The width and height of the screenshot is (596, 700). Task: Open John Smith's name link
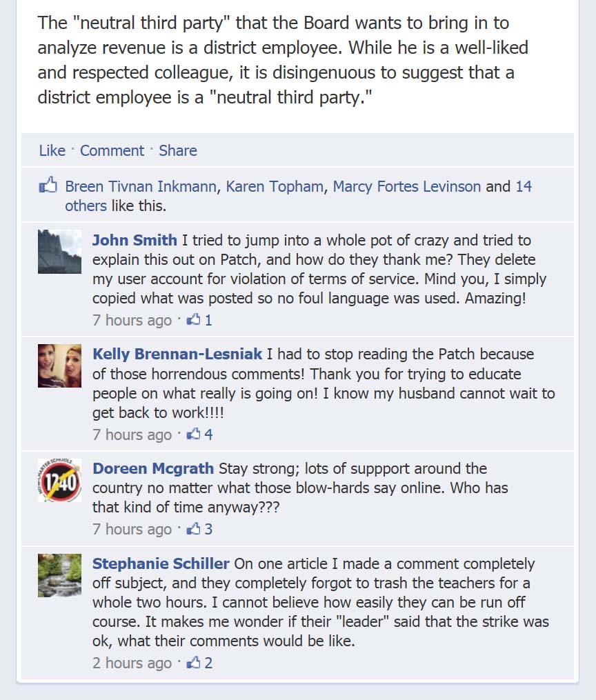pos(135,240)
